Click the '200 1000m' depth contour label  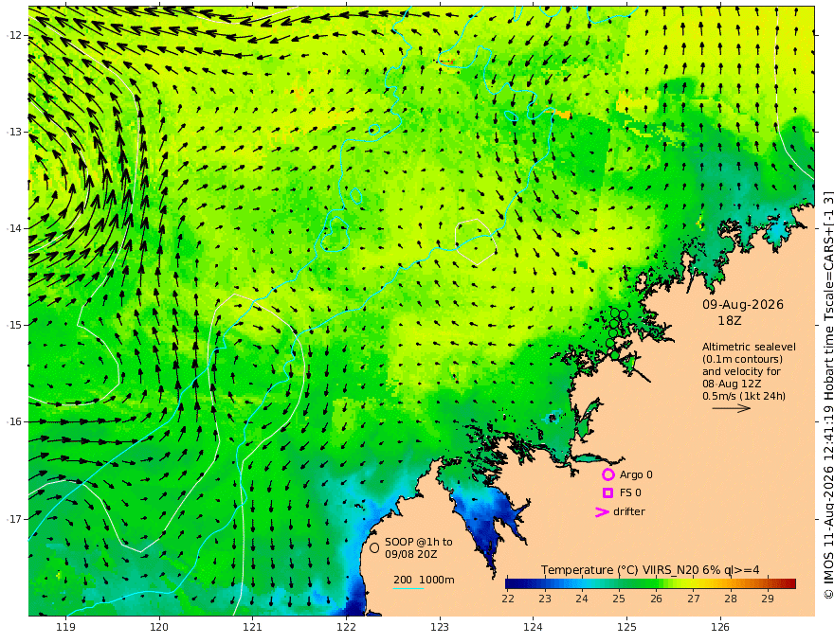pos(424,580)
